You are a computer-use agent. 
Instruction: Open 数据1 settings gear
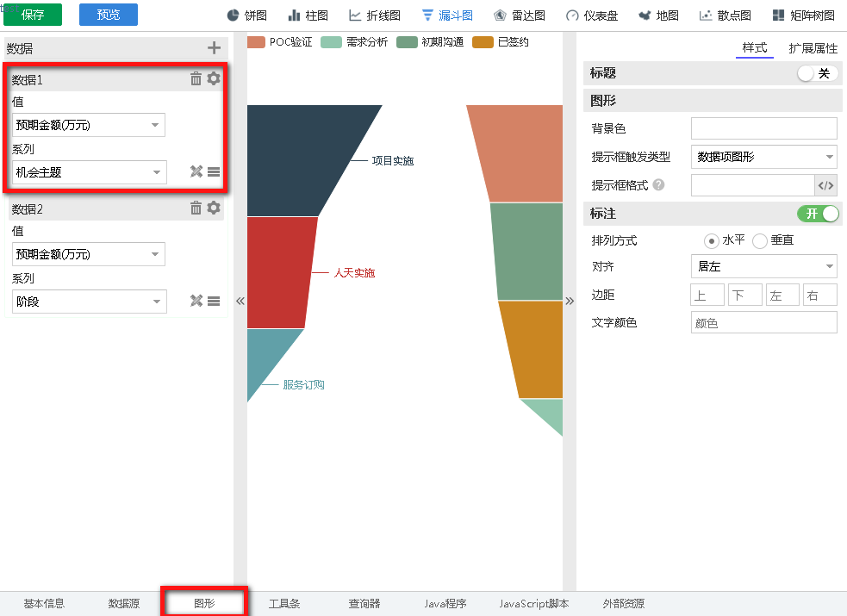pyautogui.click(x=214, y=78)
